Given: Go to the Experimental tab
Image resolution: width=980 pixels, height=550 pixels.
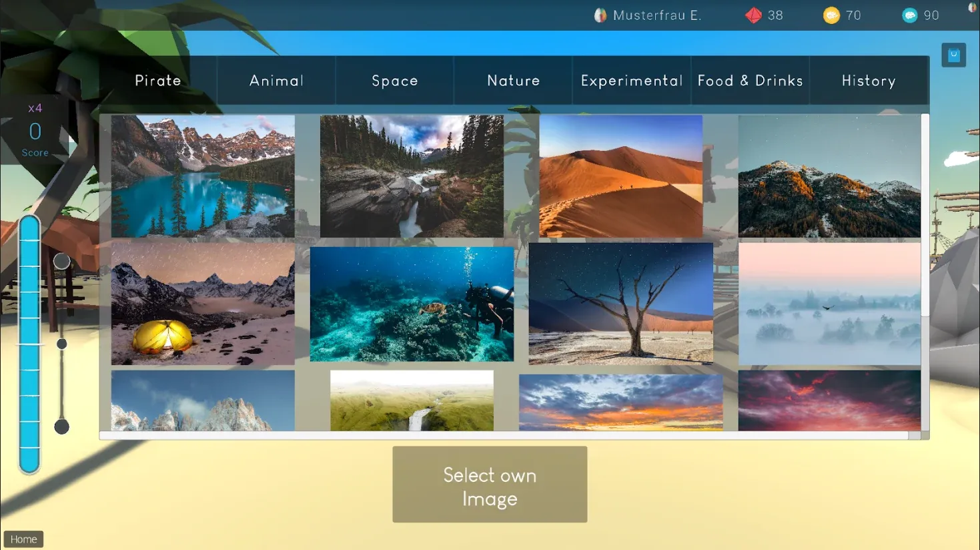Looking at the screenshot, I should (x=632, y=81).
